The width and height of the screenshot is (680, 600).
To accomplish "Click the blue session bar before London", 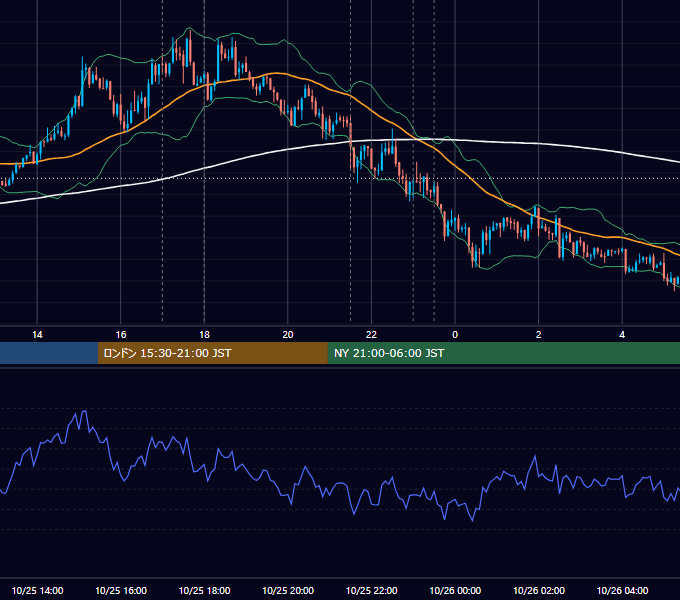I will (x=49, y=353).
